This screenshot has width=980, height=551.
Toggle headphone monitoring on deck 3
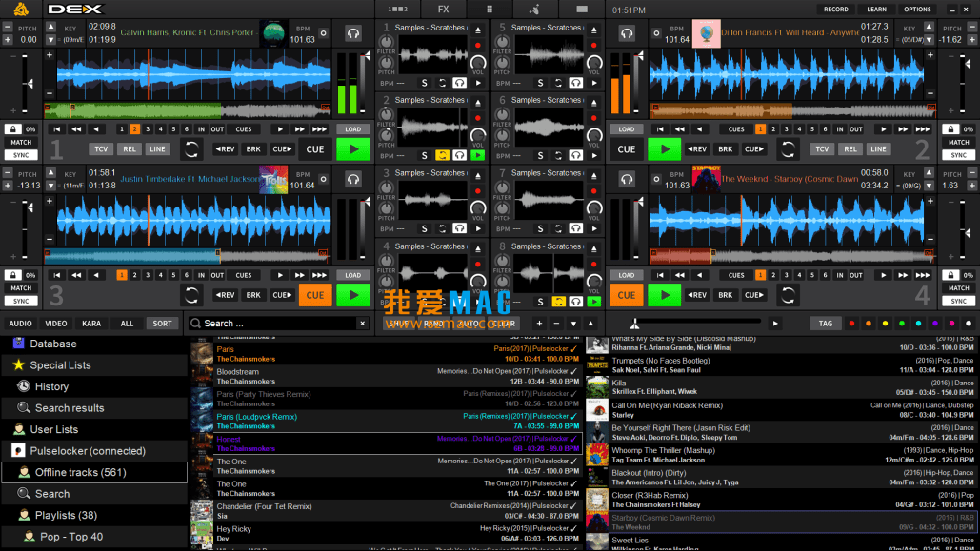point(353,180)
